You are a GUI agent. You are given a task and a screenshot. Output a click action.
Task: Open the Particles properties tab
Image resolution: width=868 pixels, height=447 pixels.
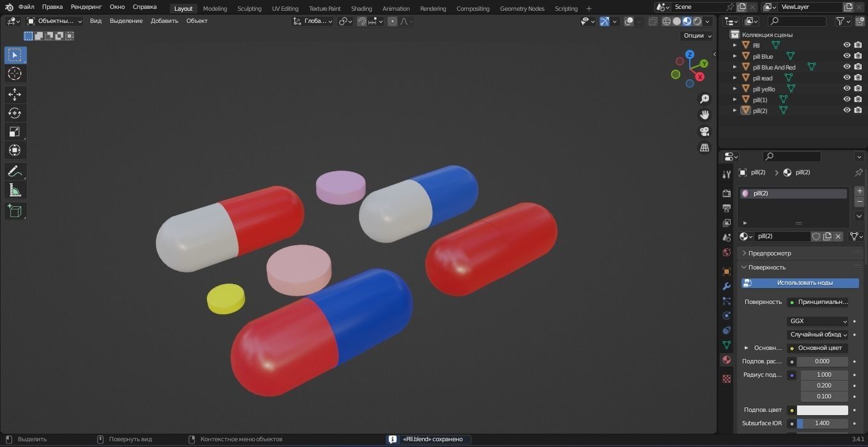click(726, 301)
